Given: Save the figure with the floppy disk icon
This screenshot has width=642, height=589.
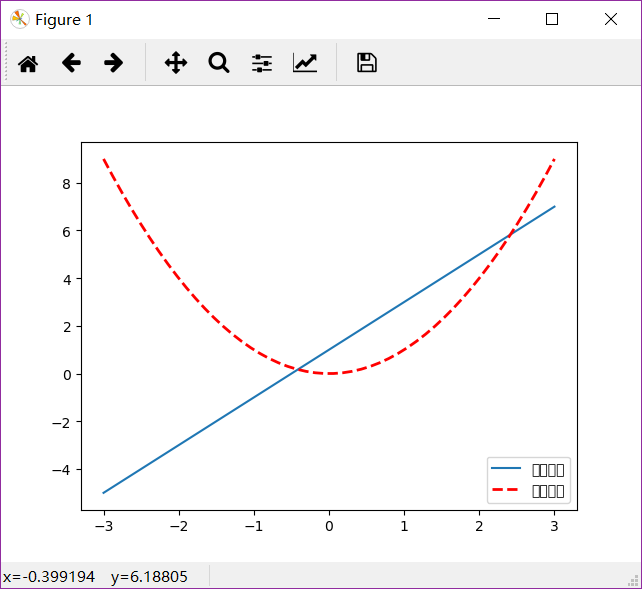Looking at the screenshot, I should coord(367,63).
